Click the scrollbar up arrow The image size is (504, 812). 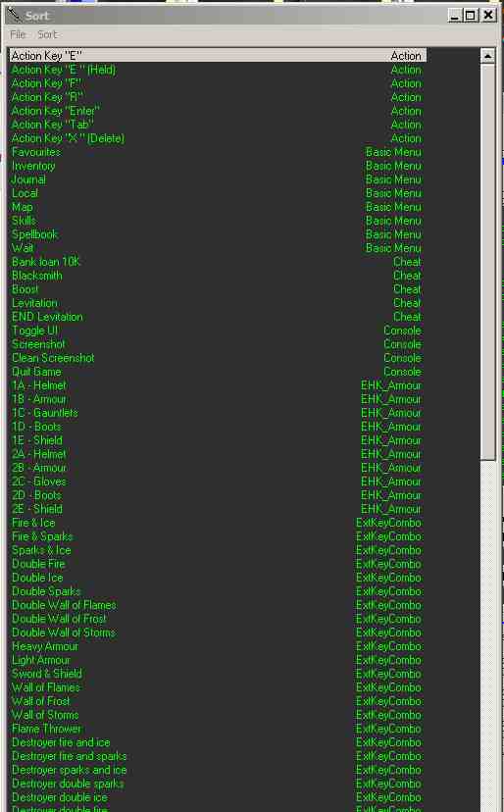487,56
